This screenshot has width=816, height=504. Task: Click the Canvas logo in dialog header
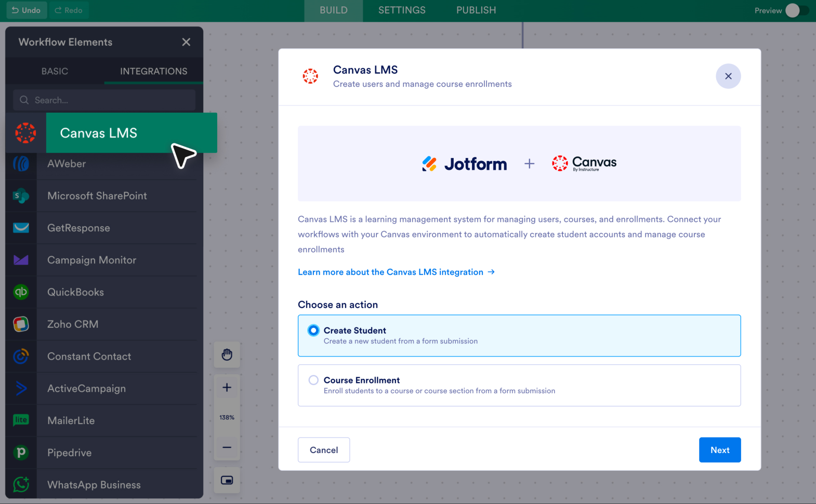(310, 76)
